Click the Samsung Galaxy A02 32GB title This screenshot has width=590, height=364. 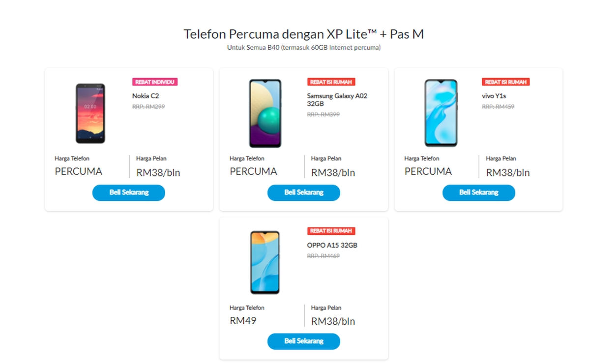337,100
